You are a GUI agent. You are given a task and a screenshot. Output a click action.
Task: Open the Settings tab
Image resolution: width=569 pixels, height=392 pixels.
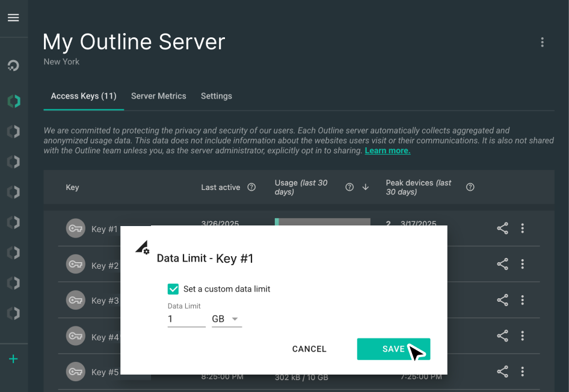tap(216, 96)
